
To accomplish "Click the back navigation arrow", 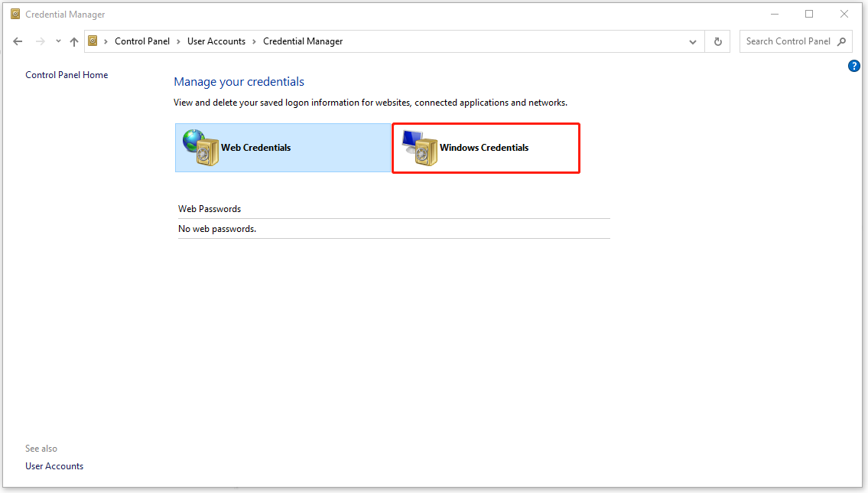I will 18,41.
